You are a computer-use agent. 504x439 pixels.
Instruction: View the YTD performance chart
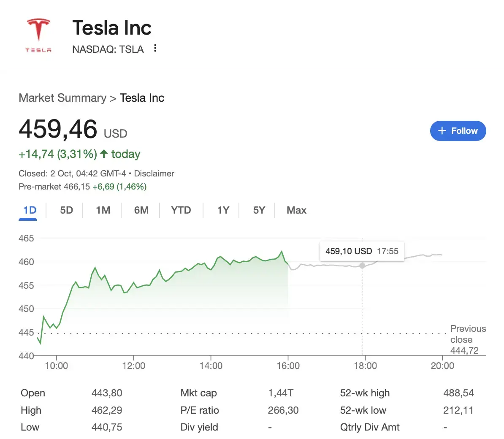pyautogui.click(x=181, y=210)
